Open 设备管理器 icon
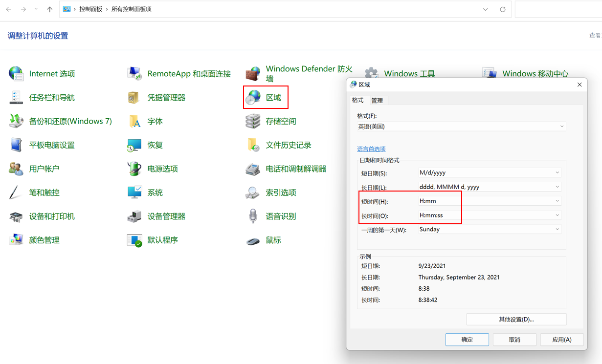 coord(134,216)
